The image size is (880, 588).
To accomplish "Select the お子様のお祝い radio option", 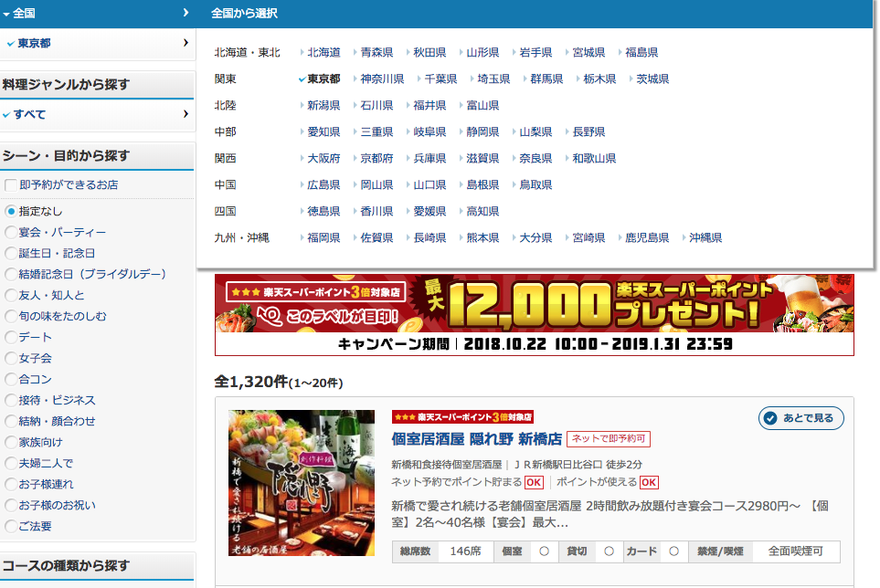I will pos(11,506).
